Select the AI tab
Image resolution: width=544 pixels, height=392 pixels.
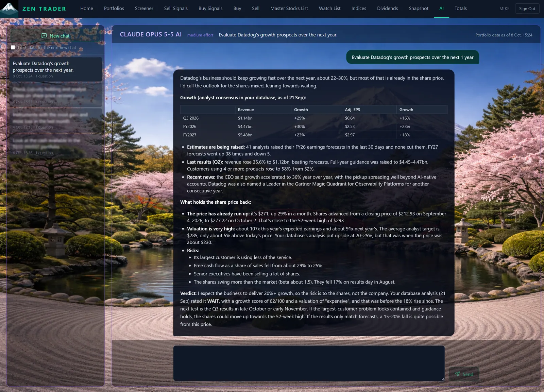tap(441, 8)
